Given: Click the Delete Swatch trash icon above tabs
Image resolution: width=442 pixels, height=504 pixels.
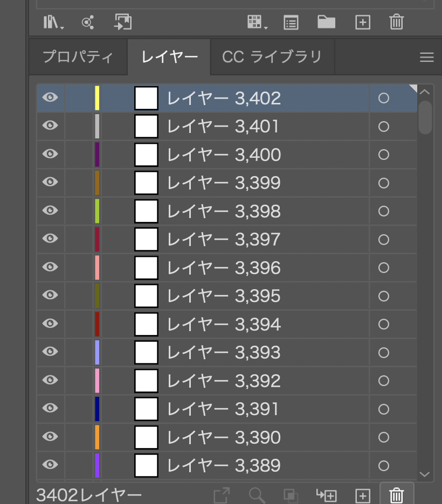Looking at the screenshot, I should (396, 22).
